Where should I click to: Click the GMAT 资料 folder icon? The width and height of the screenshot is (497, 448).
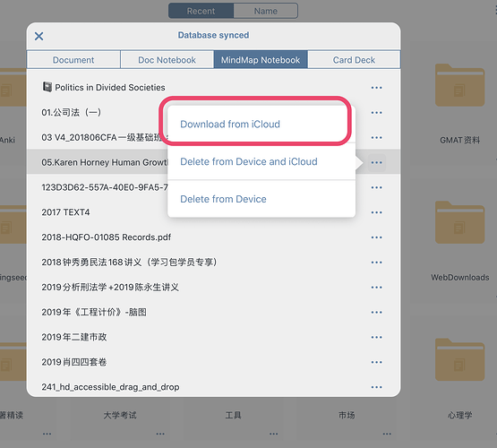point(459,85)
